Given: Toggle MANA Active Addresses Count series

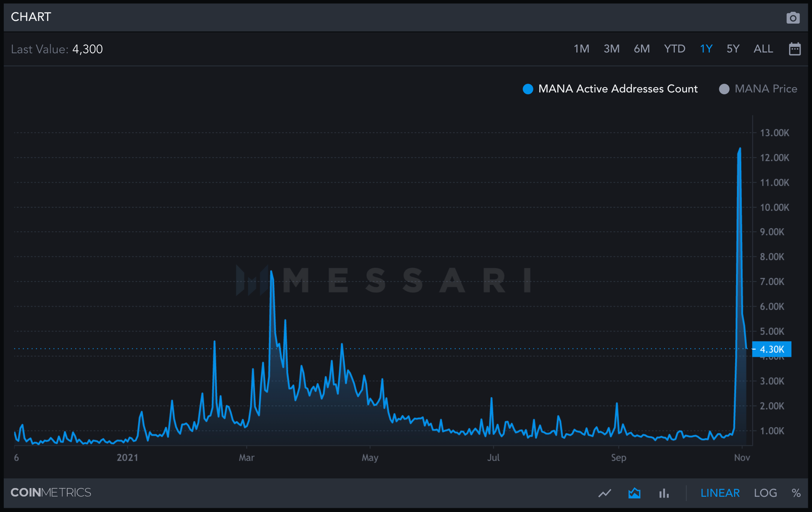Looking at the screenshot, I should [618, 89].
